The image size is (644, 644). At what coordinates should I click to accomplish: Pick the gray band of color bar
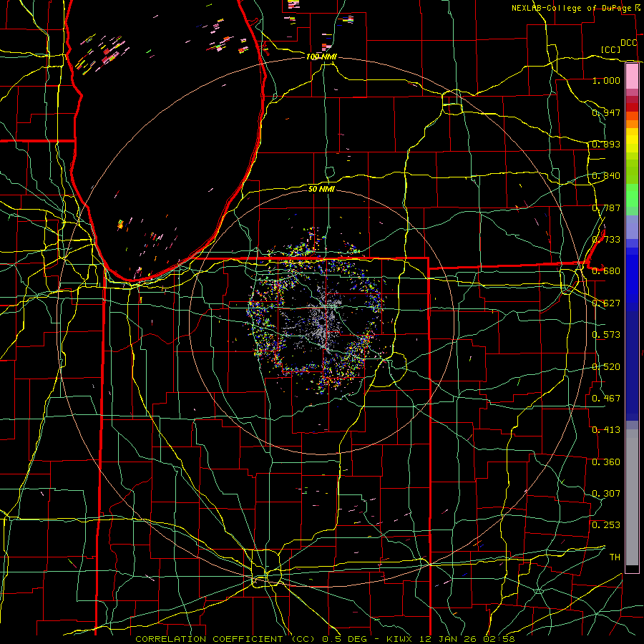pyautogui.click(x=632, y=497)
